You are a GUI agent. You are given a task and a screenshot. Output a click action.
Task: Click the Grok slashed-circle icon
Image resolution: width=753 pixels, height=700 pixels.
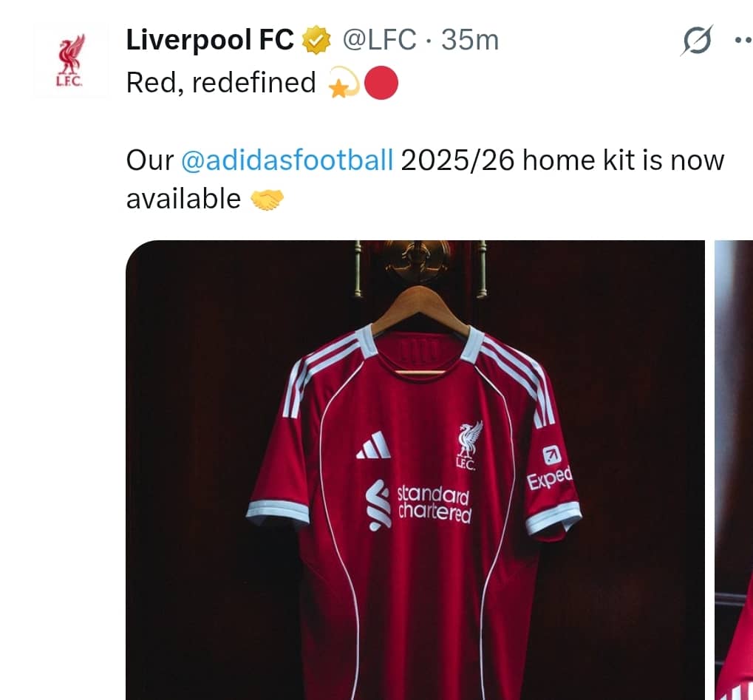[696, 41]
